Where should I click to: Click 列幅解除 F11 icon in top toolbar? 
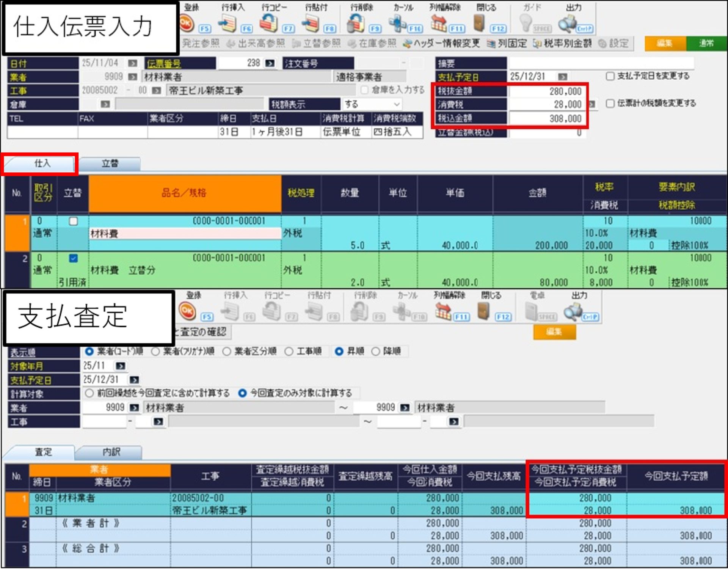[x=439, y=24]
